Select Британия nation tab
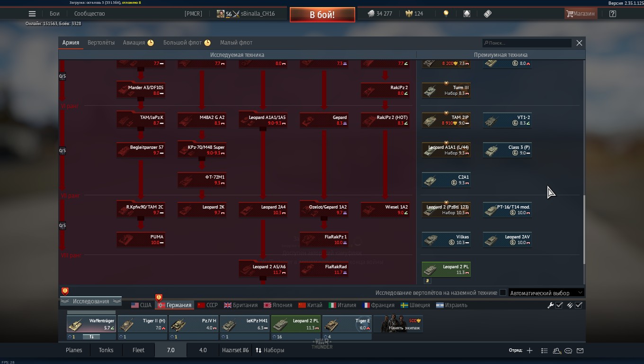Viewport: 644px width, 364px height. coord(241,305)
